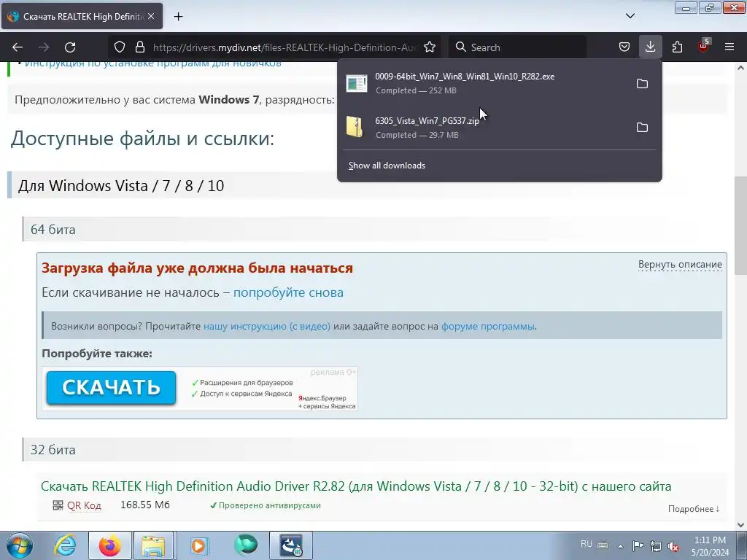Open the tracking protection shield icon

pos(120,47)
